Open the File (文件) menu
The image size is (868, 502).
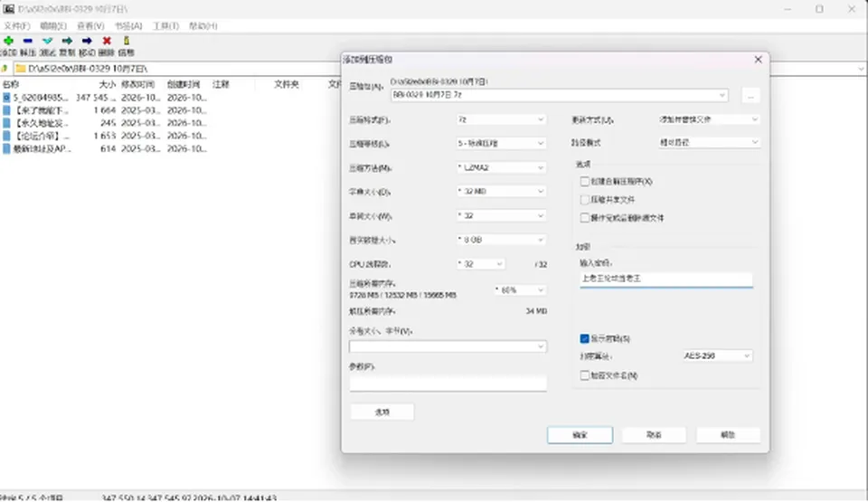(x=16, y=26)
